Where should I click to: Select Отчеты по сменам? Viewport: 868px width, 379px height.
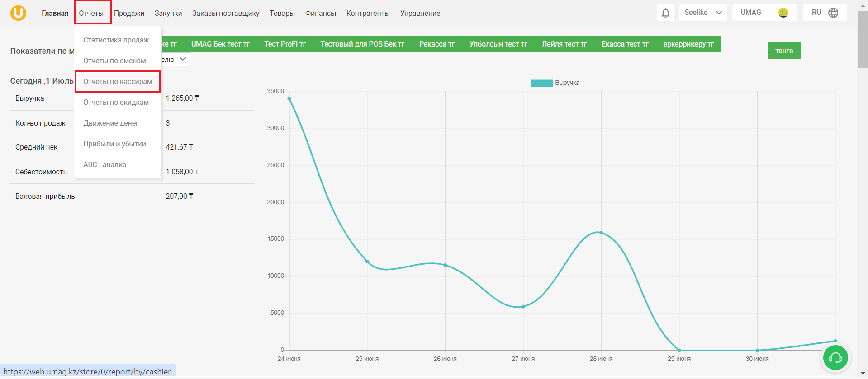click(x=115, y=61)
